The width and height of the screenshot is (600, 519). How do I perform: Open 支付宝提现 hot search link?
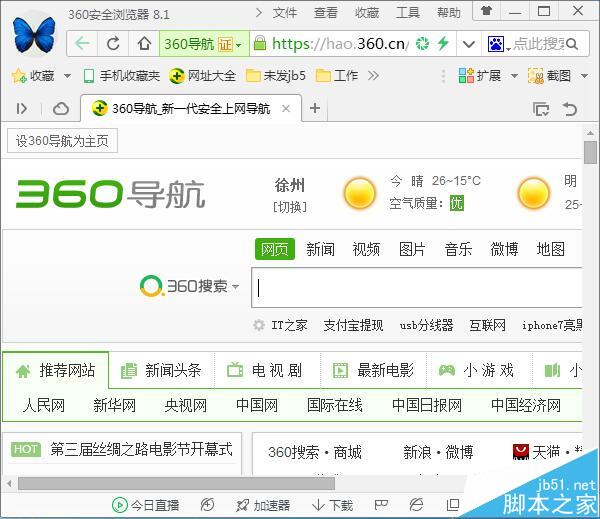click(353, 325)
